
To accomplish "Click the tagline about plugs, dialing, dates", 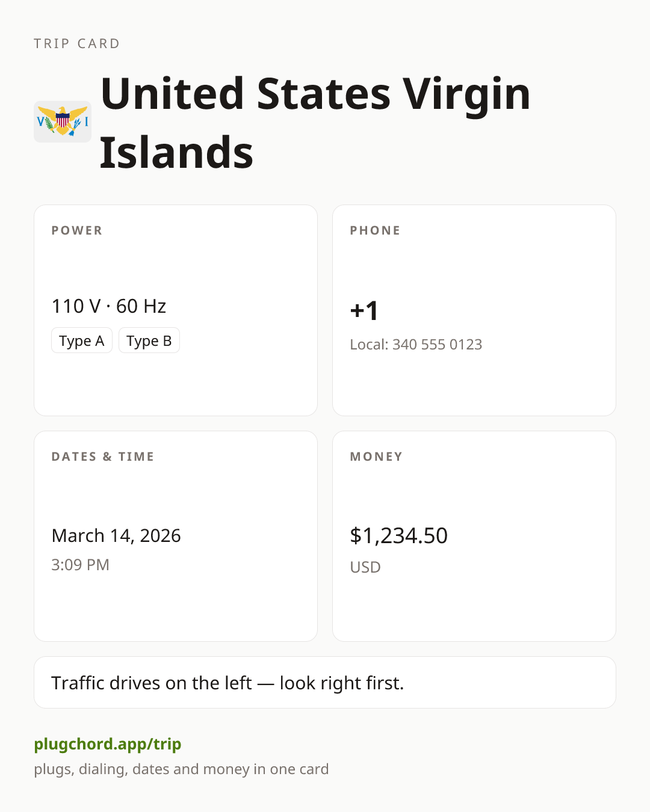I will point(181,769).
